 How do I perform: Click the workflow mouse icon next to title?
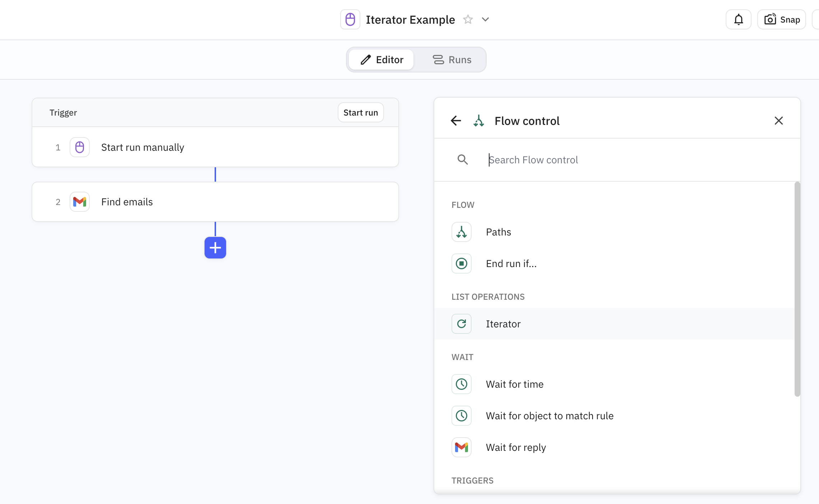[350, 19]
